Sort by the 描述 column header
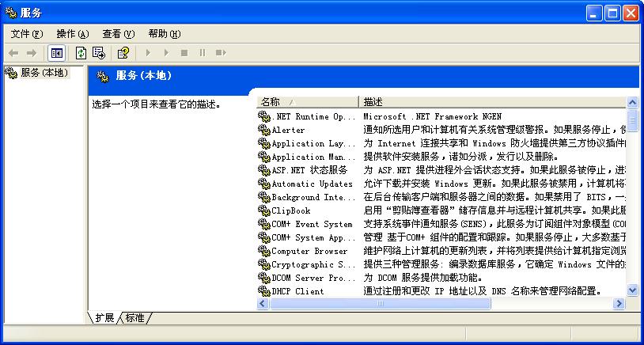Viewport: 644px width, 345px height. (x=492, y=101)
